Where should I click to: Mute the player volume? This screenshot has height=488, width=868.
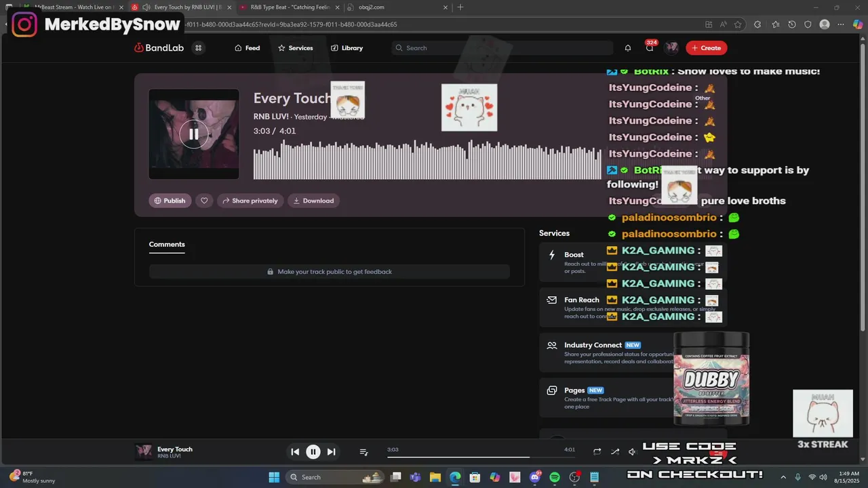(632, 452)
